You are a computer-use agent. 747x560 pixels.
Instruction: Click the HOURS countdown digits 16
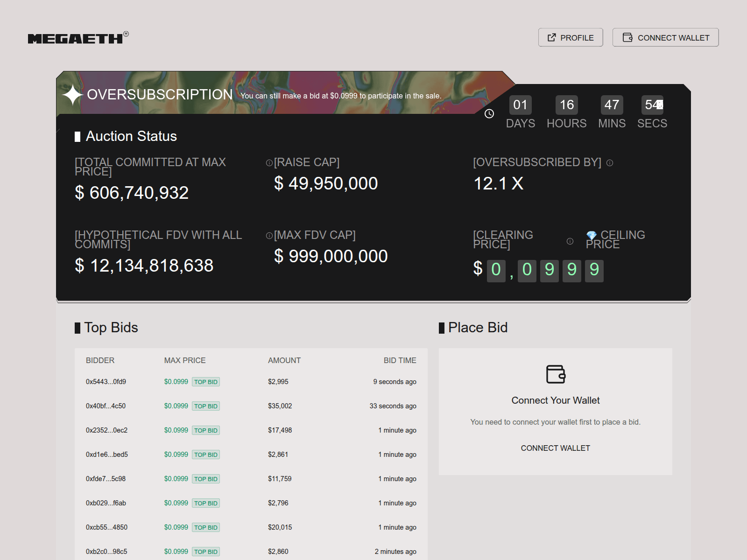(x=567, y=105)
